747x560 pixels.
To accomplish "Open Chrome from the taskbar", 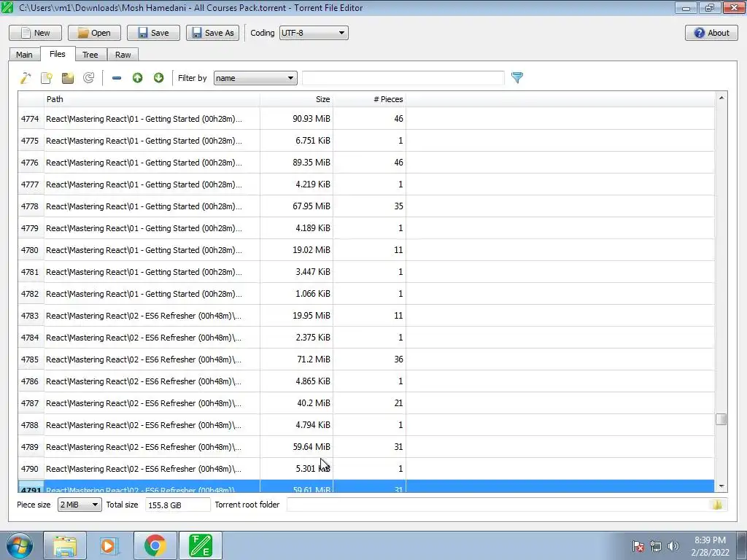I will pyautogui.click(x=155, y=545).
